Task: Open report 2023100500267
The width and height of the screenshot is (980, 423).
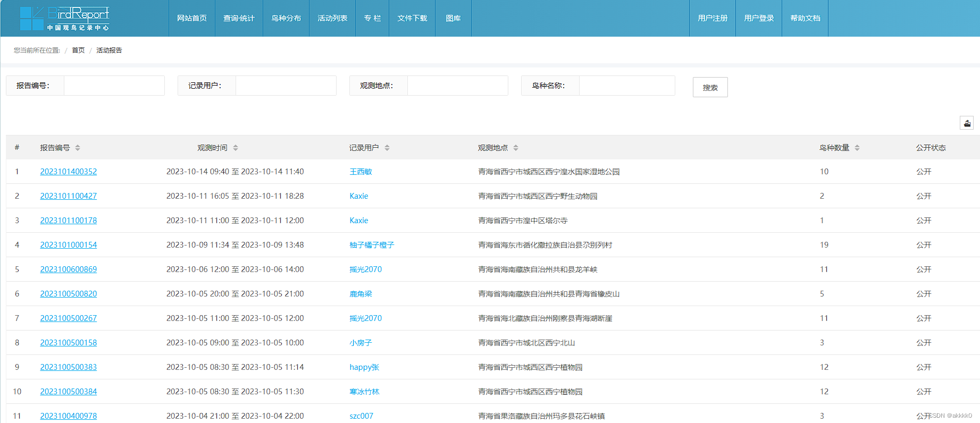Action: (69, 318)
